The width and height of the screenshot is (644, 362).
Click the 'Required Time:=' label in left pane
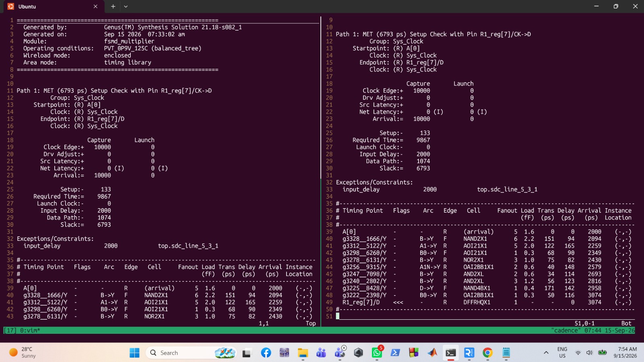59,197
